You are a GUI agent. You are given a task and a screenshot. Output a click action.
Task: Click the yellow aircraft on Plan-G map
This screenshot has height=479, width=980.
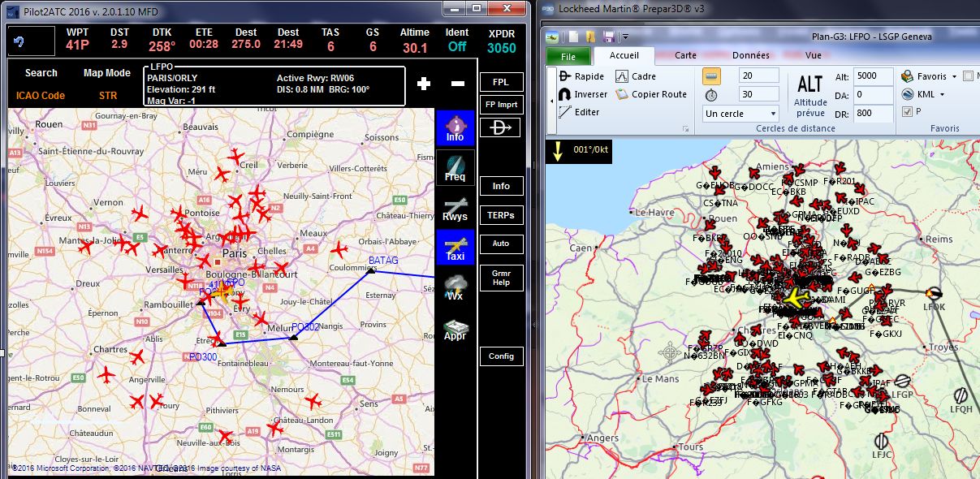(x=797, y=297)
